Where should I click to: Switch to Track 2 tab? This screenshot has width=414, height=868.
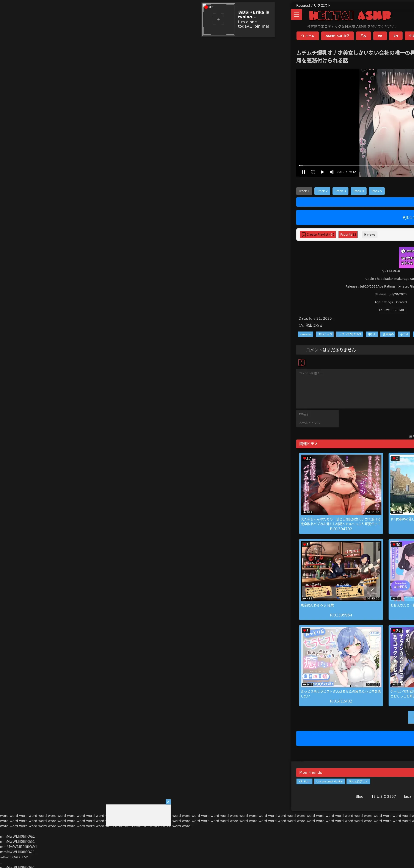[322, 191]
